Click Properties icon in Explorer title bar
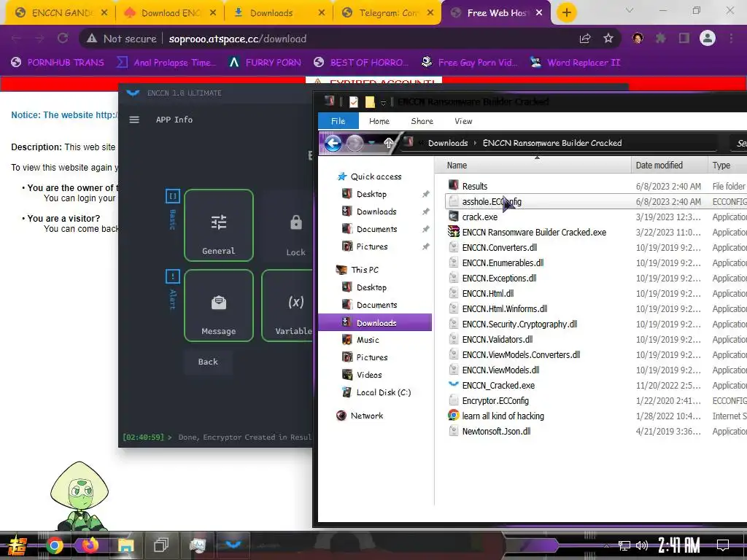 click(x=354, y=101)
